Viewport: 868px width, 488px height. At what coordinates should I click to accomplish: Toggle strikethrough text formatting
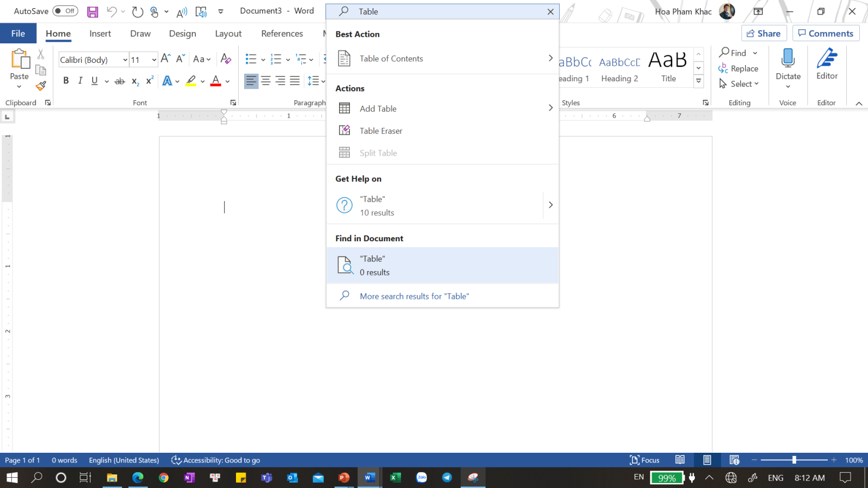tap(120, 81)
